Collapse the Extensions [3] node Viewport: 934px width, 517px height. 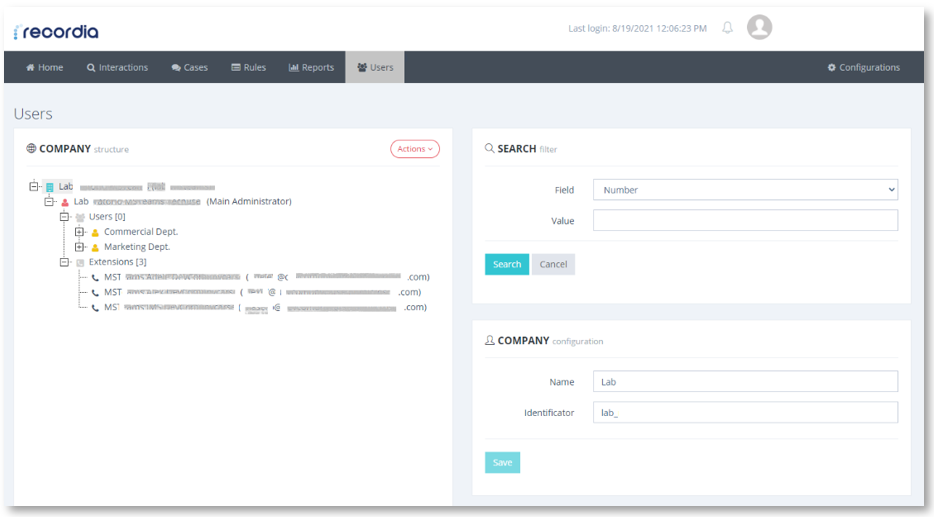point(64,261)
